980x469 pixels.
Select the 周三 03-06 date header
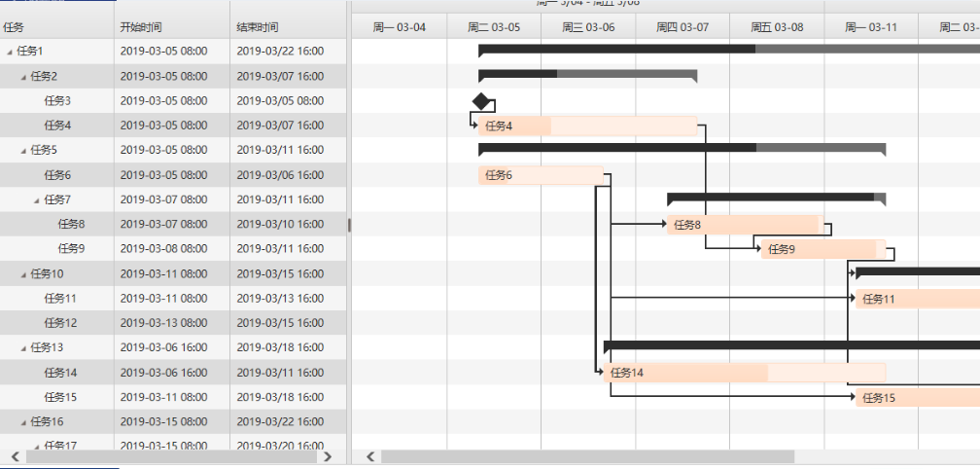pos(588,27)
